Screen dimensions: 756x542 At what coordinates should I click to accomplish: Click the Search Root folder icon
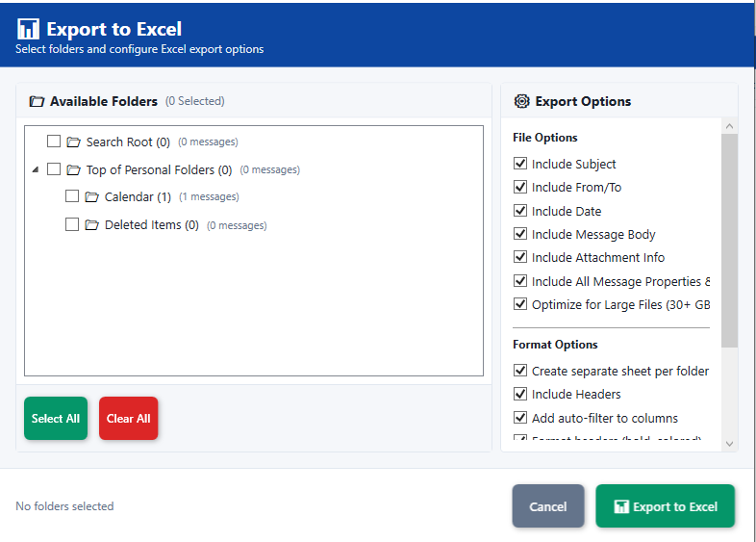point(73,142)
